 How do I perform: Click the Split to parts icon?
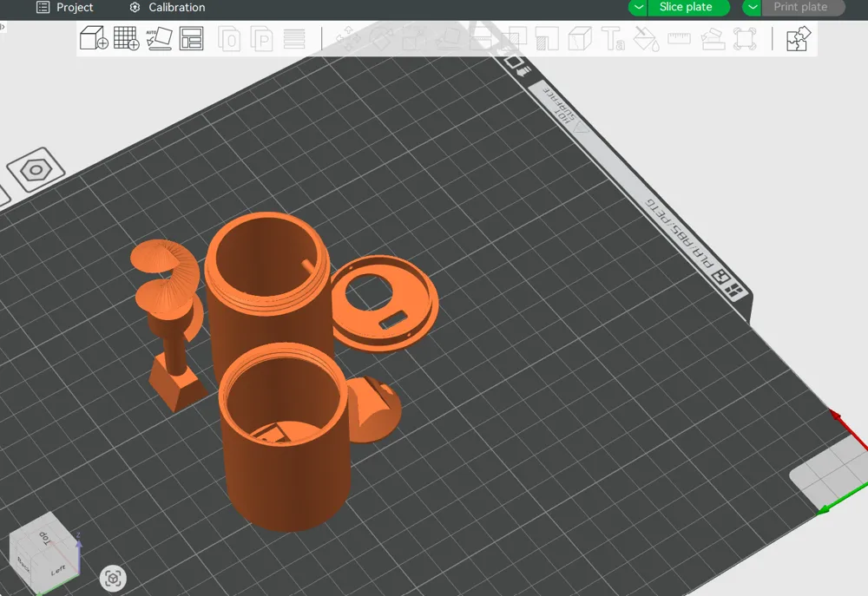click(261, 39)
